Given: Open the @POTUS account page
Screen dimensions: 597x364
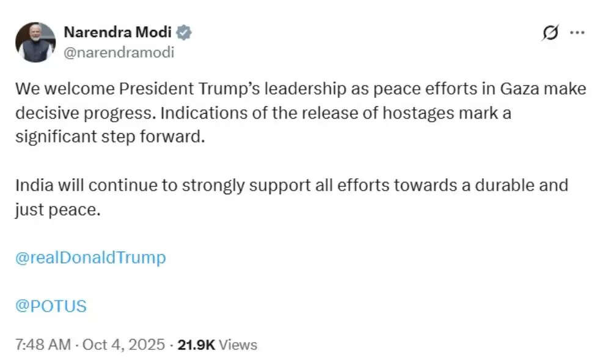Looking at the screenshot, I should [51, 305].
